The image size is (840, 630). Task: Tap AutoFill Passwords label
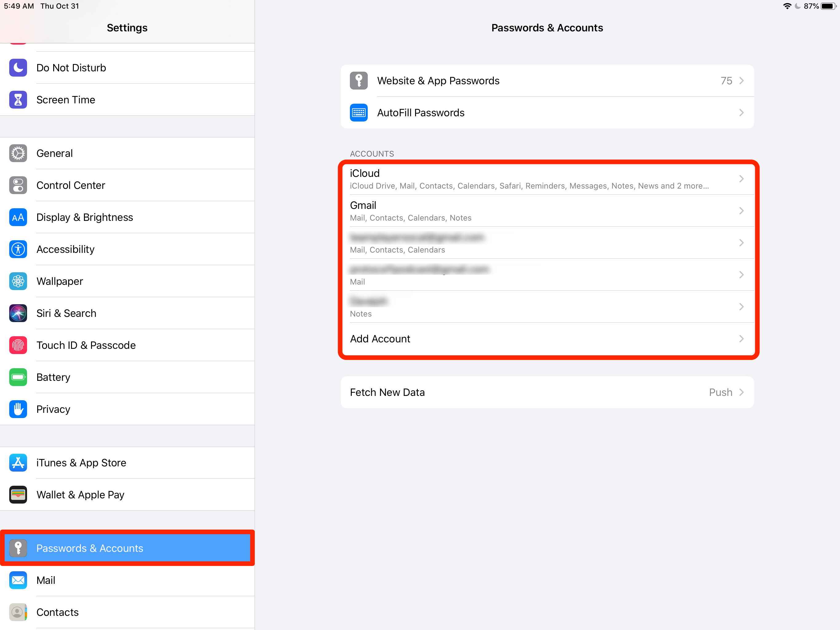pyautogui.click(x=421, y=113)
